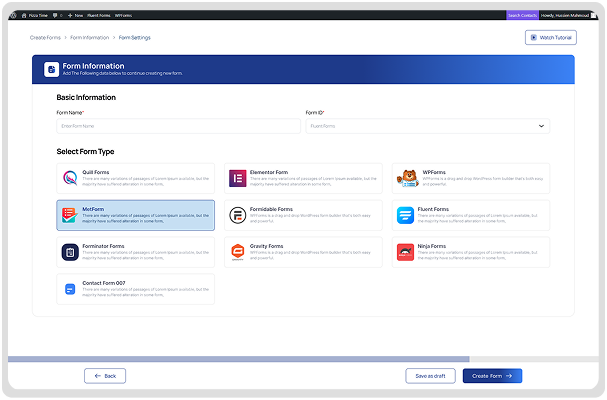The image size is (607, 400).
Task: Select the Fluent Forms icon
Action: [x=405, y=215]
